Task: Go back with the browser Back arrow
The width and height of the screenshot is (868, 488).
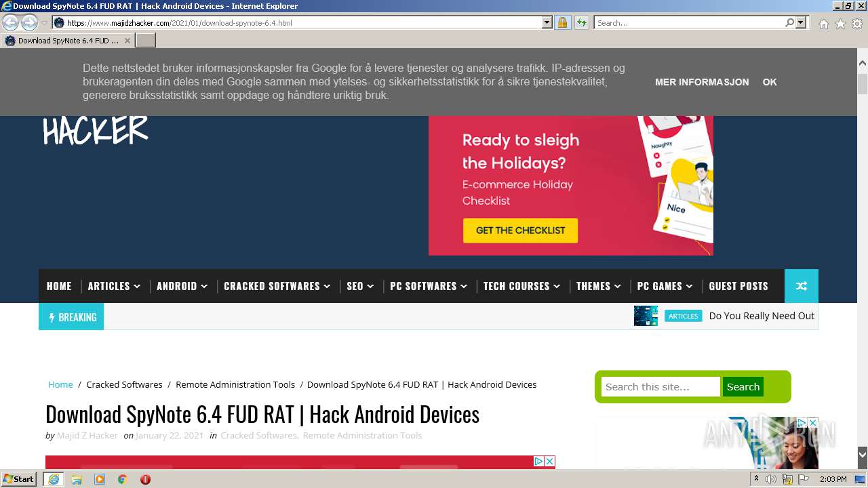Action: pos(10,22)
